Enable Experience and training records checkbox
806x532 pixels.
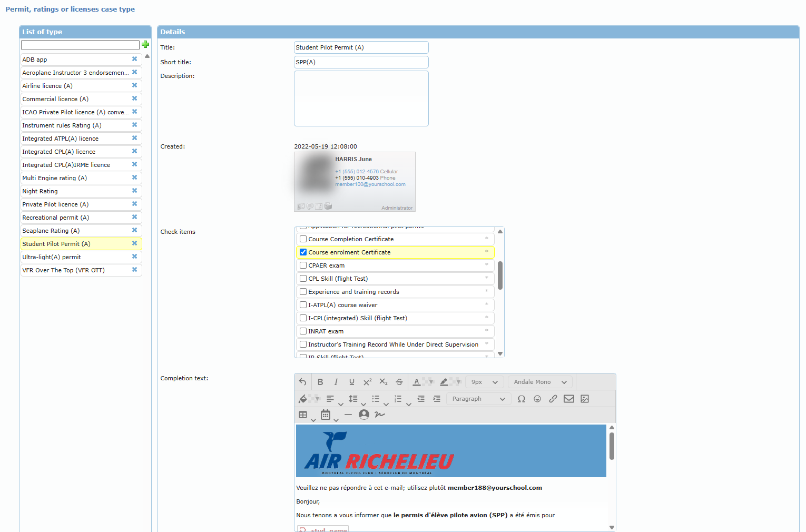point(303,292)
